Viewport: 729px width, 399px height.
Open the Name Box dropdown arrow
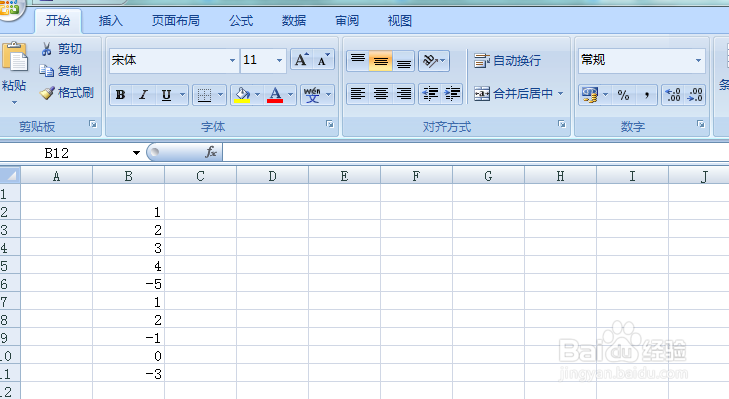pyautogui.click(x=136, y=153)
